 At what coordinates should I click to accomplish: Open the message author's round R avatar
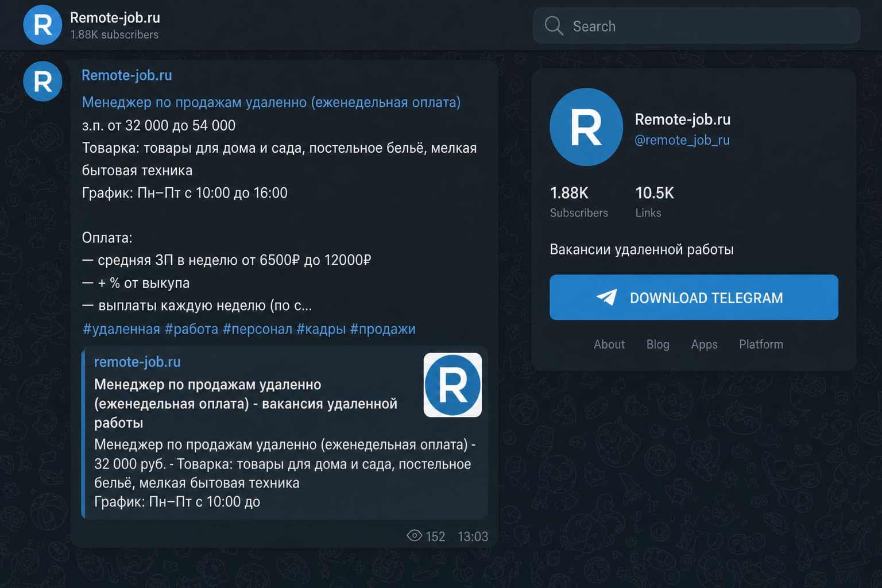pyautogui.click(x=42, y=81)
